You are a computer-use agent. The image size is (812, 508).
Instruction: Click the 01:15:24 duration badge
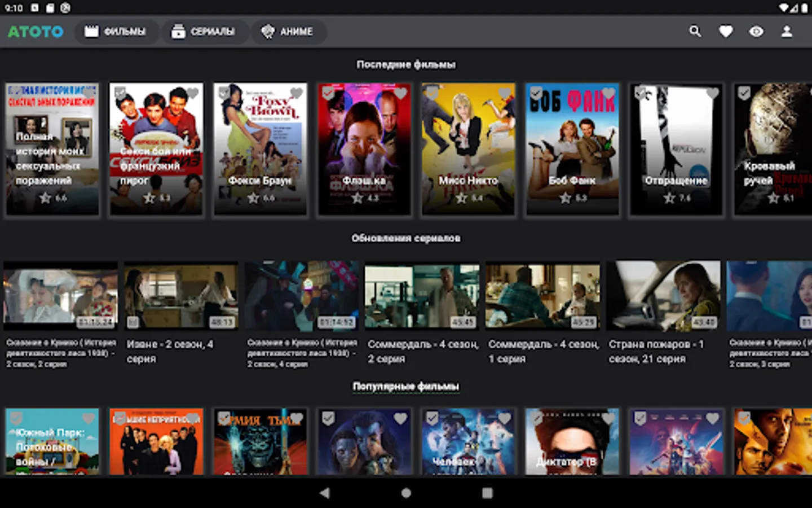[95, 322]
